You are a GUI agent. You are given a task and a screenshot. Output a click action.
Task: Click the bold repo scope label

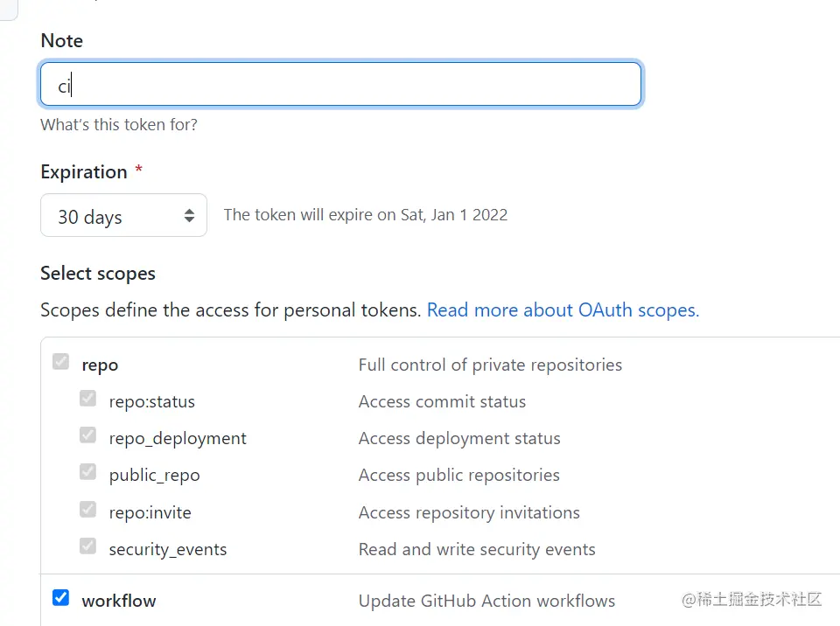pyautogui.click(x=100, y=365)
